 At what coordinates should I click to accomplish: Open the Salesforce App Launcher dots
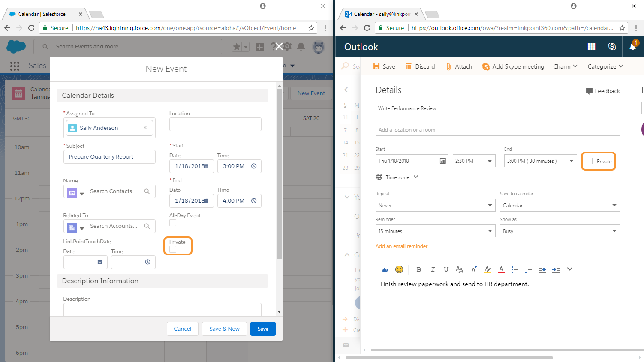coord(15,66)
